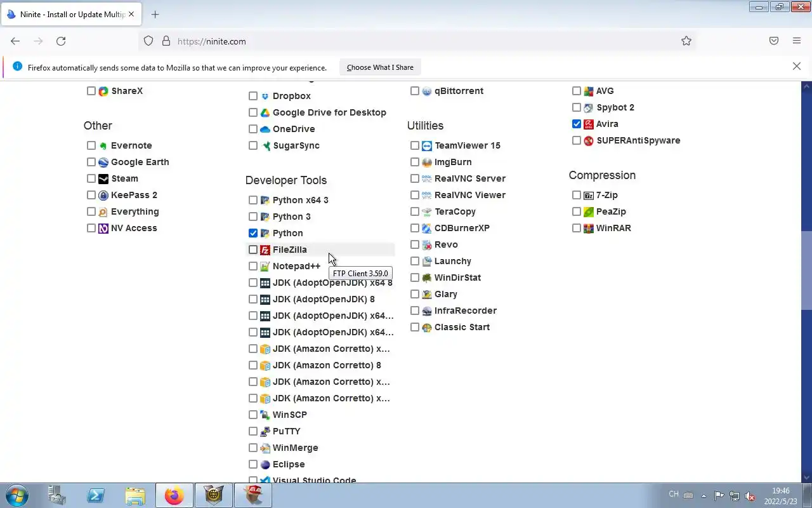Dismiss the Firefox data notification bar
This screenshot has width=812, height=508.
pyautogui.click(x=797, y=66)
